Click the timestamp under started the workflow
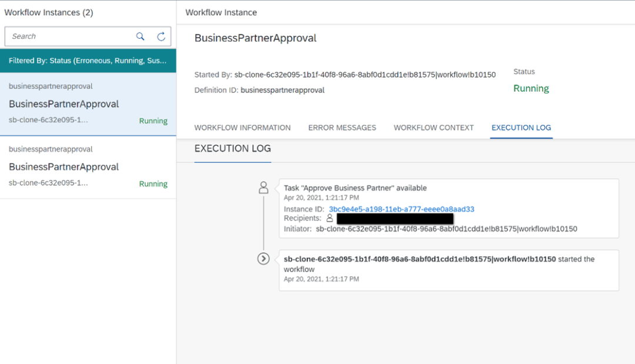 321,279
